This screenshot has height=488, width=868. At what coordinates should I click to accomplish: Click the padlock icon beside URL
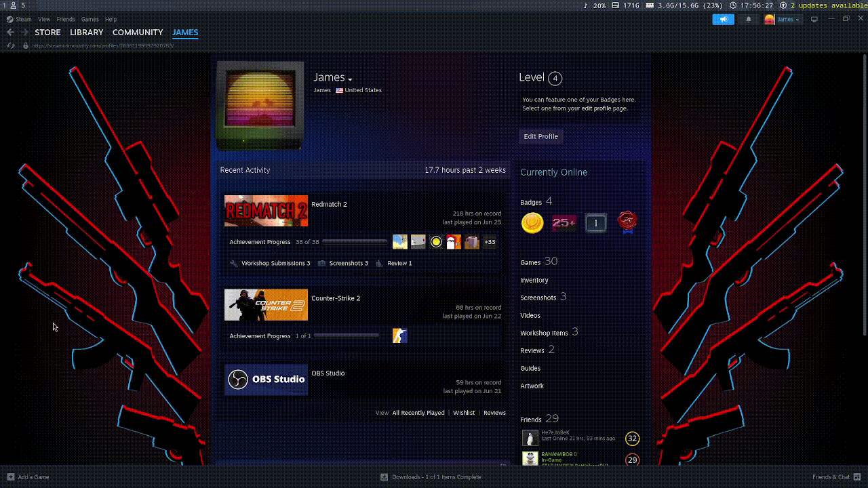26,46
